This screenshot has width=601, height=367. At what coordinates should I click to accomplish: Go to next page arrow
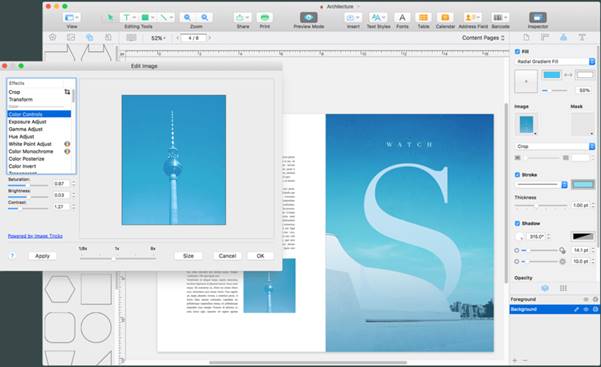pos(210,38)
